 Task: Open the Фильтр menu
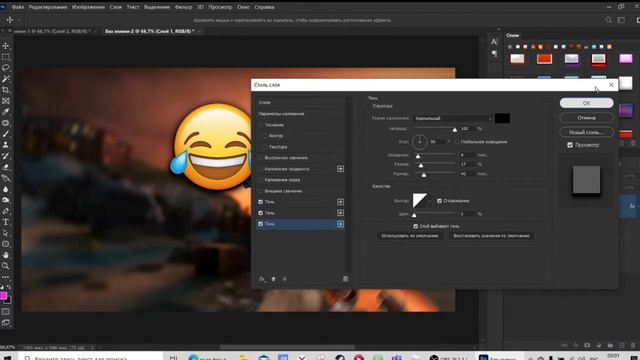[183, 7]
